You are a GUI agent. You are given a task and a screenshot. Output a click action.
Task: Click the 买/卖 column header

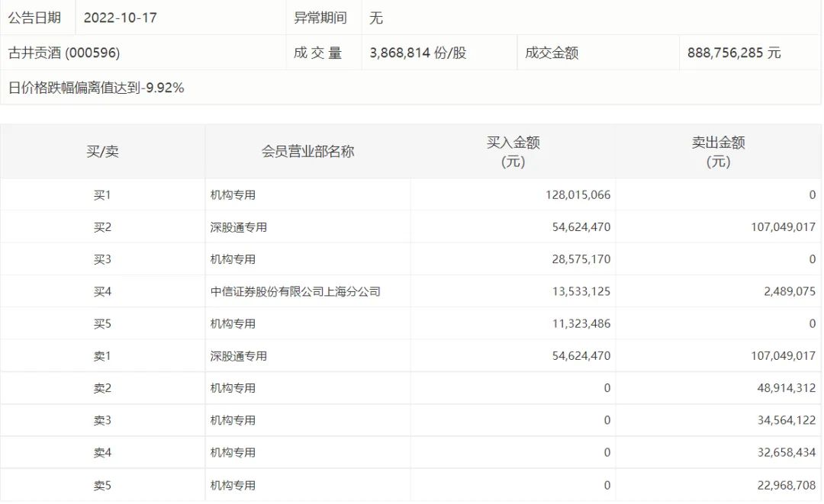[102, 152]
